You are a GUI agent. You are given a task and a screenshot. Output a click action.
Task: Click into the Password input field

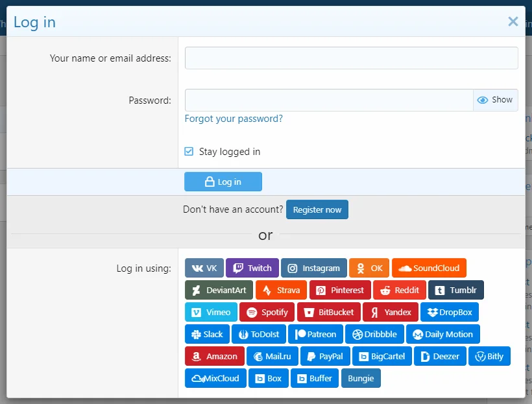328,100
